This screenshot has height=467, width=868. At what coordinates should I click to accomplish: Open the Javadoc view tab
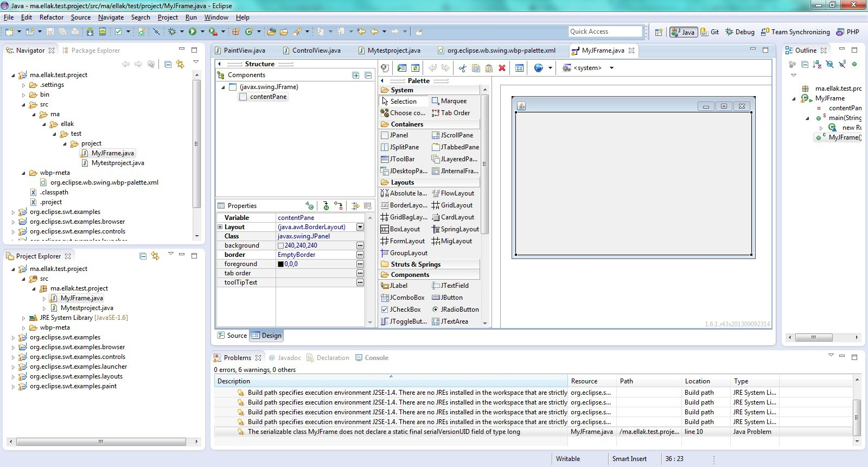click(285, 358)
